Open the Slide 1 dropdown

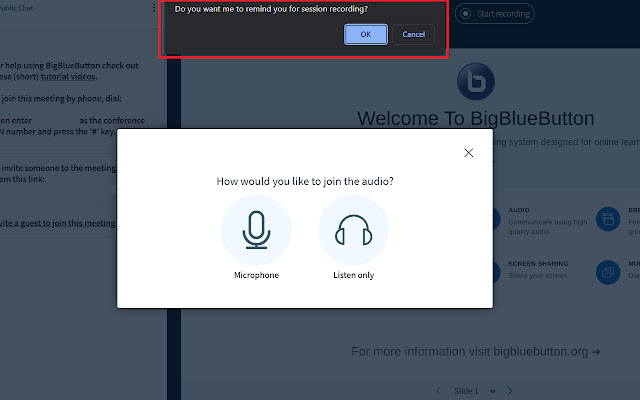coord(476,391)
